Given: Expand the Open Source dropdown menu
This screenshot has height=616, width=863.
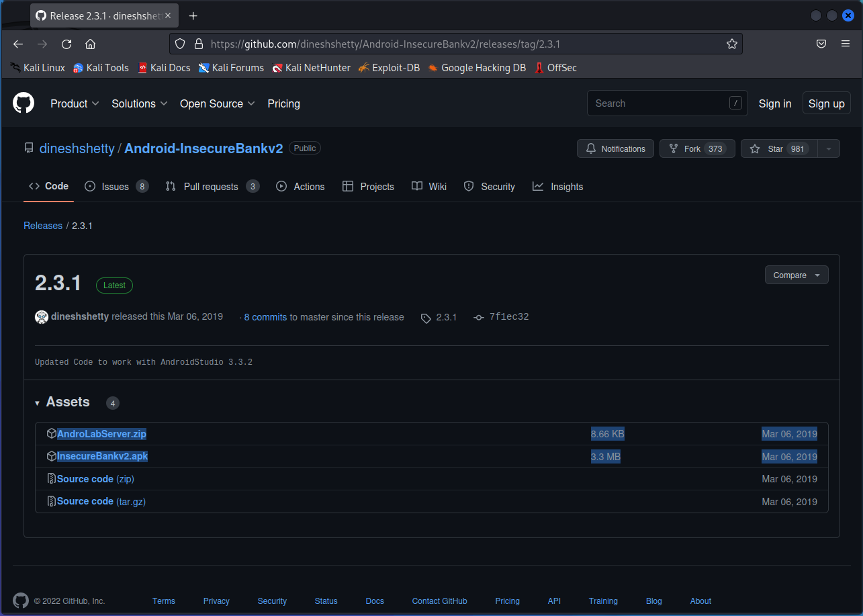Looking at the screenshot, I should click(x=218, y=103).
